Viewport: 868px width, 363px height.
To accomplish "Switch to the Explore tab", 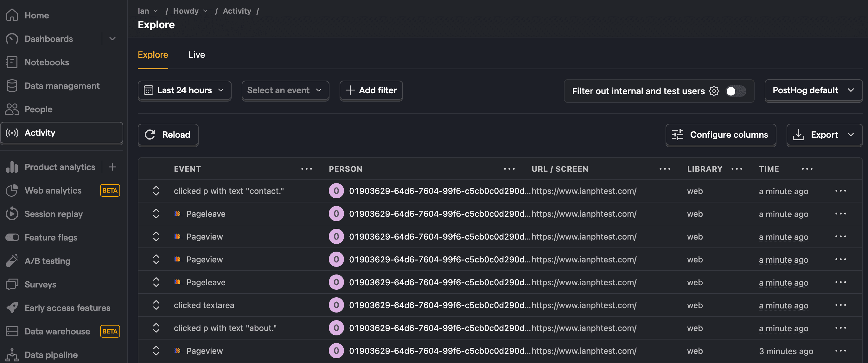I will [153, 54].
